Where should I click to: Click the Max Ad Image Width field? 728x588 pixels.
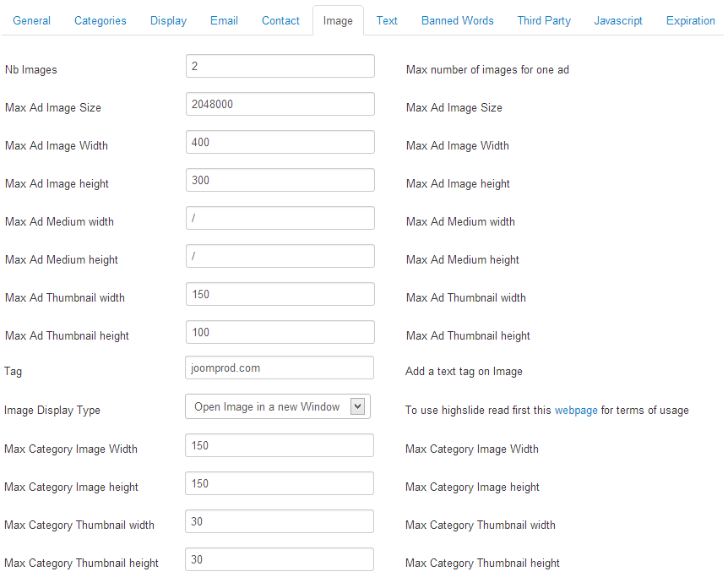tap(280, 142)
